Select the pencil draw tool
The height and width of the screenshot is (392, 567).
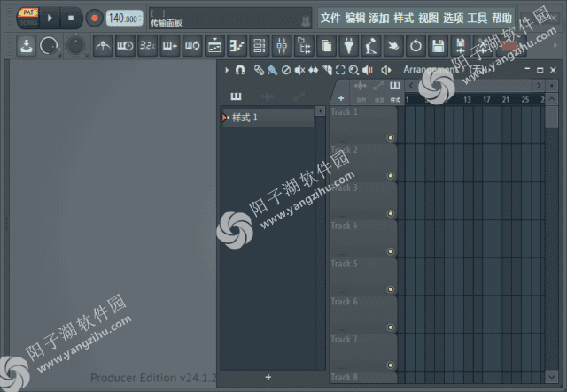click(x=259, y=70)
